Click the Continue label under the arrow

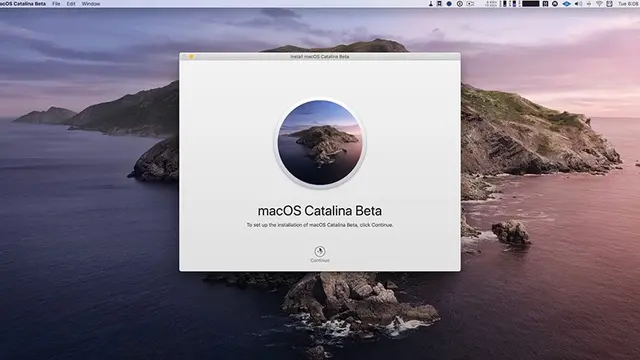click(x=320, y=260)
